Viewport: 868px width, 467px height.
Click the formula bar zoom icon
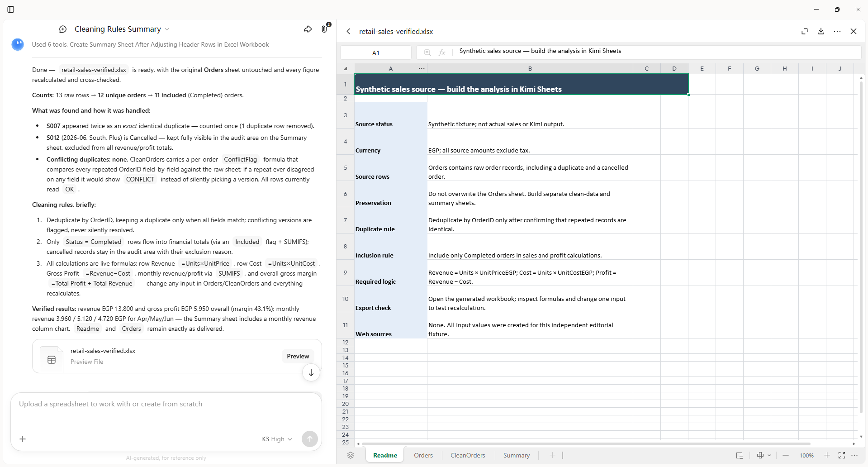click(427, 52)
